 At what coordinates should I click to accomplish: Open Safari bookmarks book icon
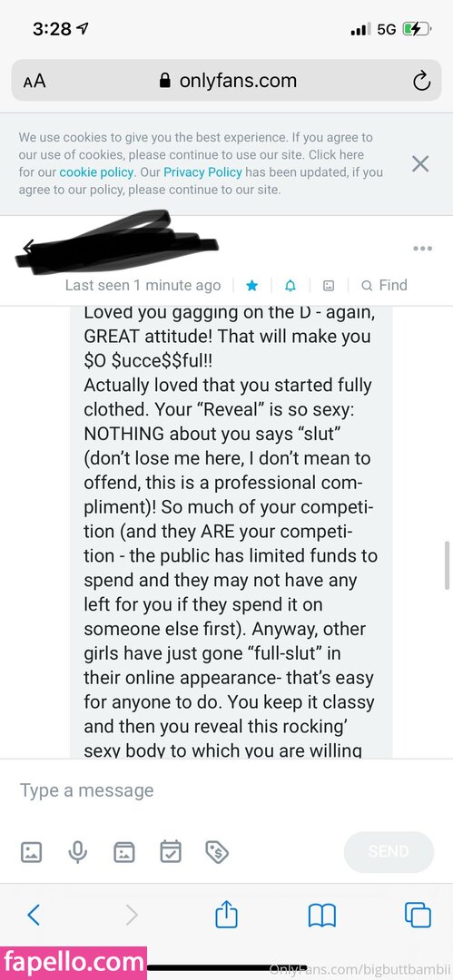tap(322, 916)
